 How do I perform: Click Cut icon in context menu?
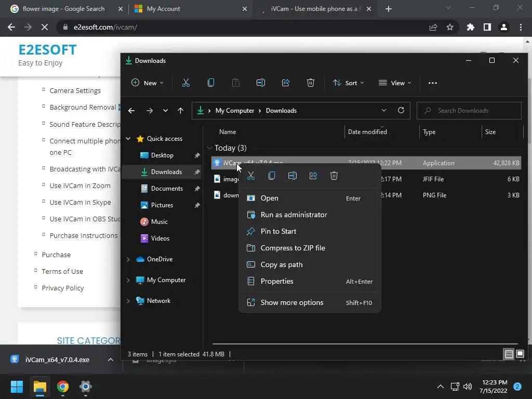click(x=251, y=176)
